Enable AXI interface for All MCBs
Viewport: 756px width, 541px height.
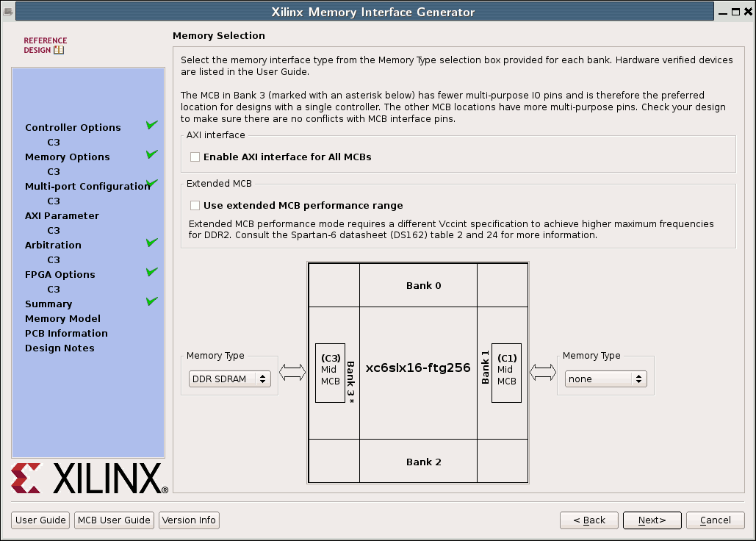(x=195, y=157)
